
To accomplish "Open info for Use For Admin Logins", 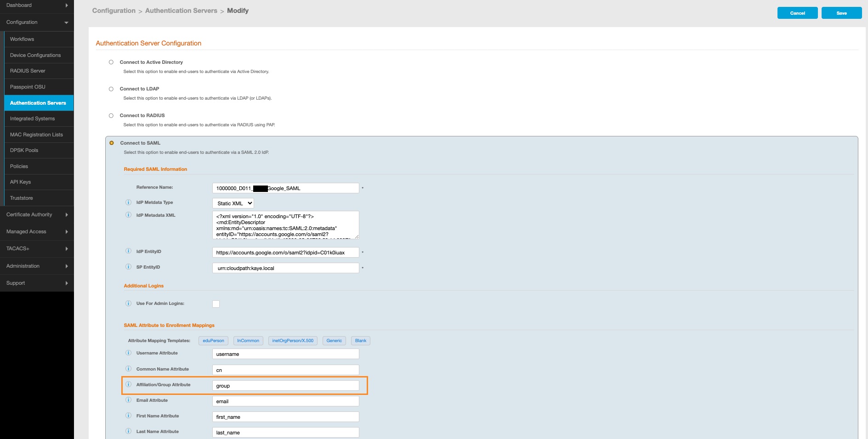I will coord(128,304).
